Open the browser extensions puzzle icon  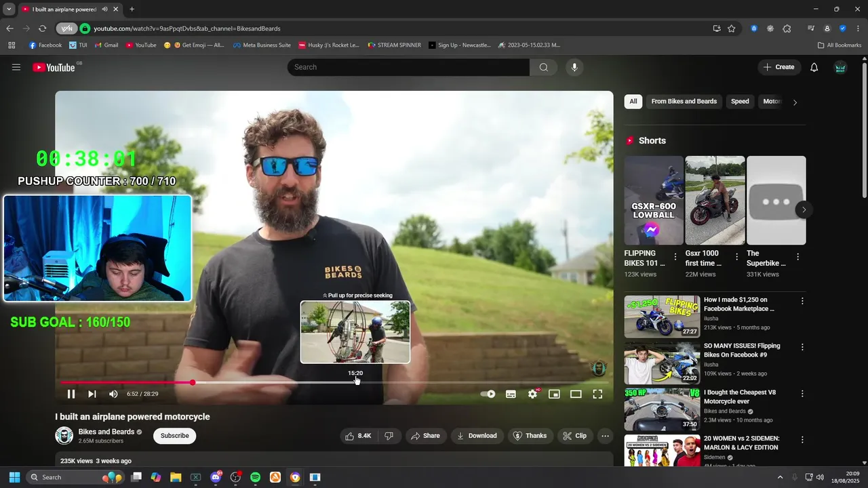787,28
